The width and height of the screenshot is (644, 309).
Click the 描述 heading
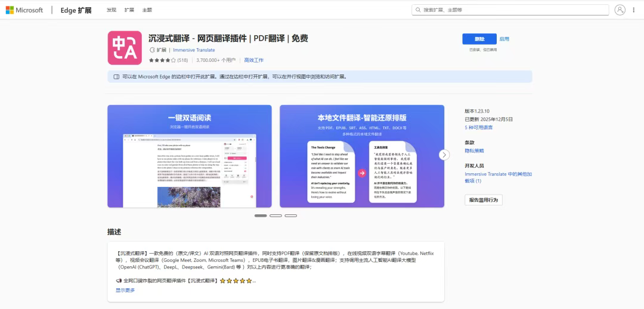coord(114,232)
